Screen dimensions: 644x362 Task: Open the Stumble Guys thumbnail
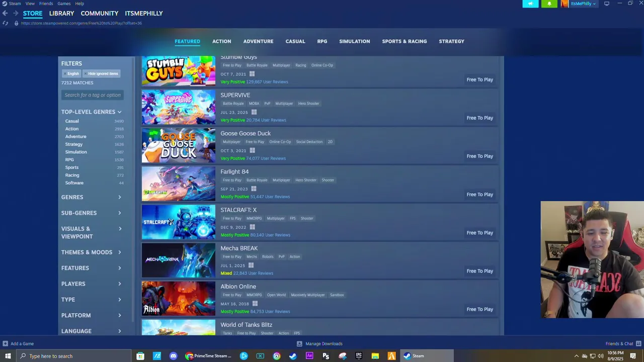coord(179,71)
